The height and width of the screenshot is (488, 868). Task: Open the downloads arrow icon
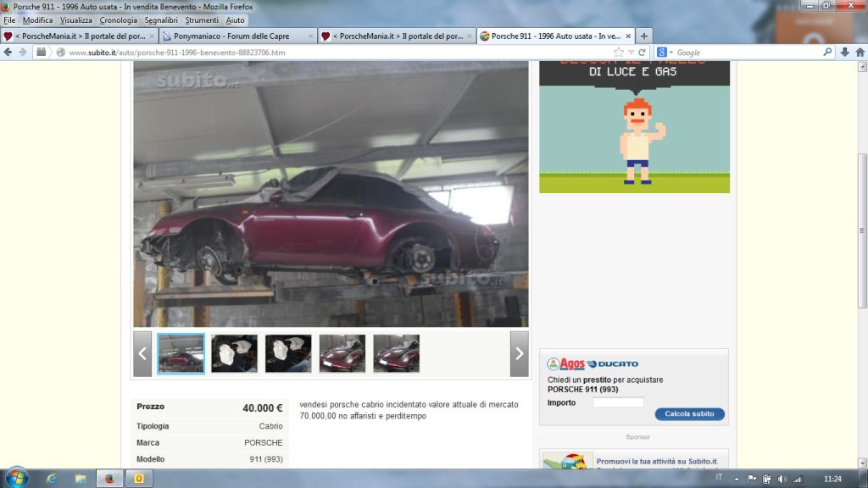845,52
